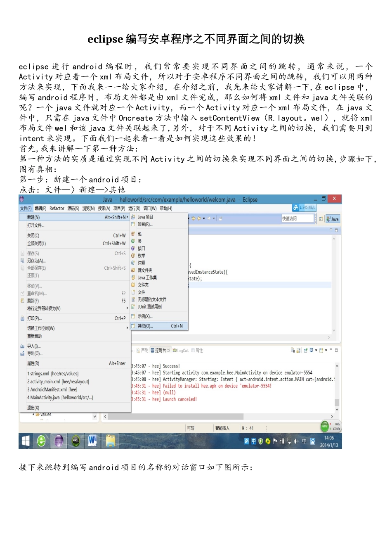Click the 刷新(F) refresh icon
392x555 pixels.
[x=23, y=301]
